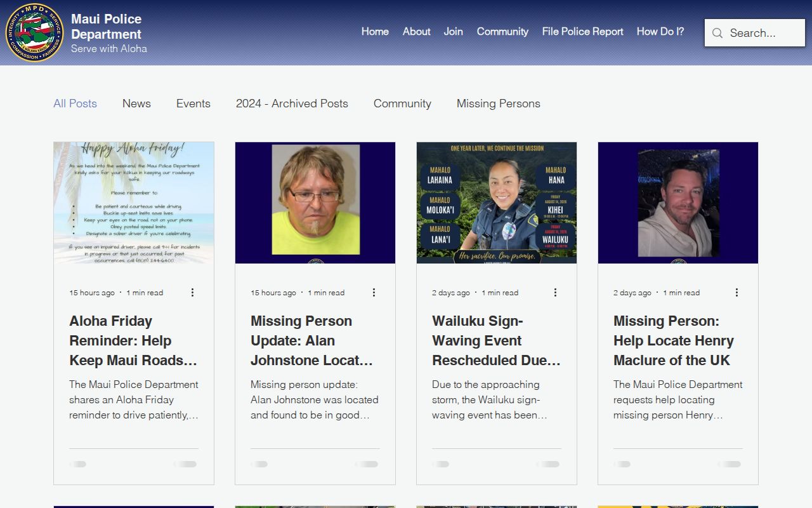Open File Police Report page
This screenshot has height=508, width=812.
tap(582, 31)
